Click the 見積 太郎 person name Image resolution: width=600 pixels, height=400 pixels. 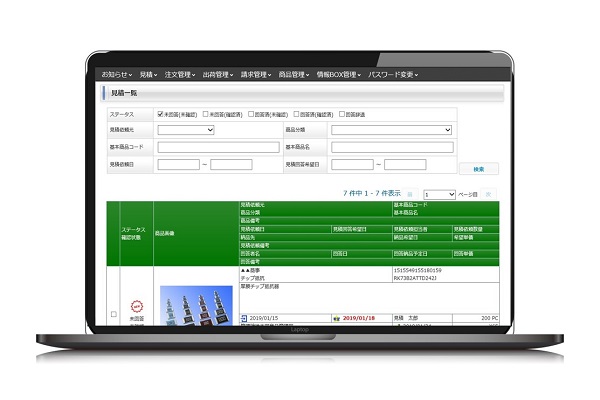click(406, 318)
